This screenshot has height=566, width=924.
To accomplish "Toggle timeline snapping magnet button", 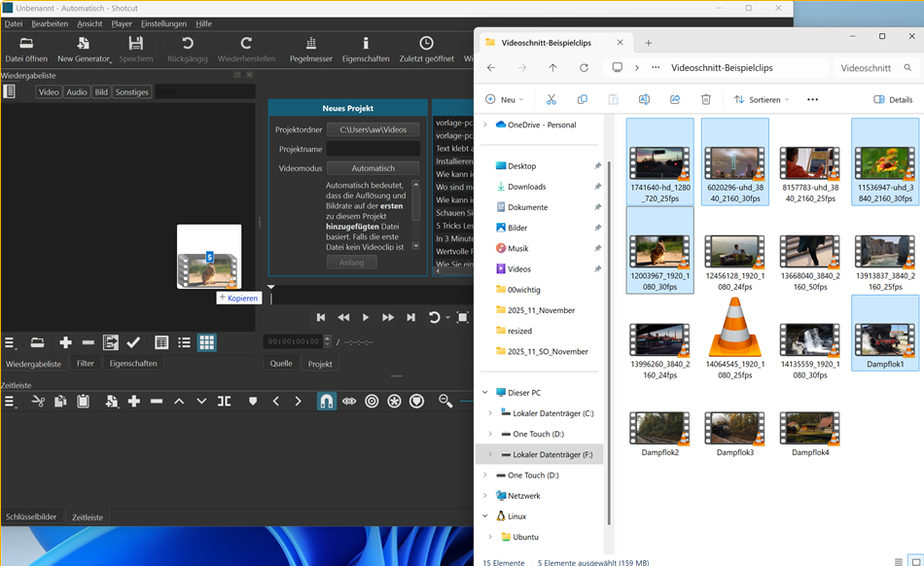I will click(x=326, y=401).
